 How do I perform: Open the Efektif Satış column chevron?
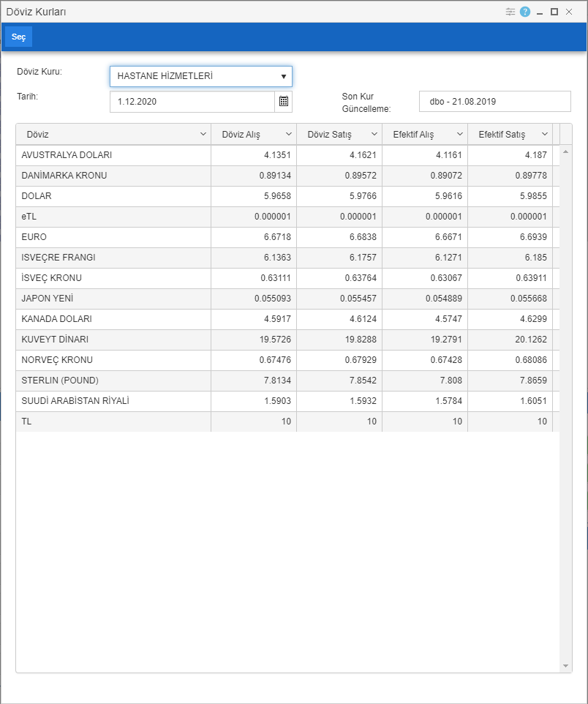(545, 134)
